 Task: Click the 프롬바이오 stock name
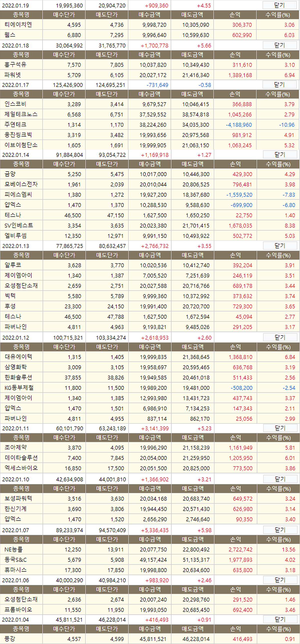[18, 610]
